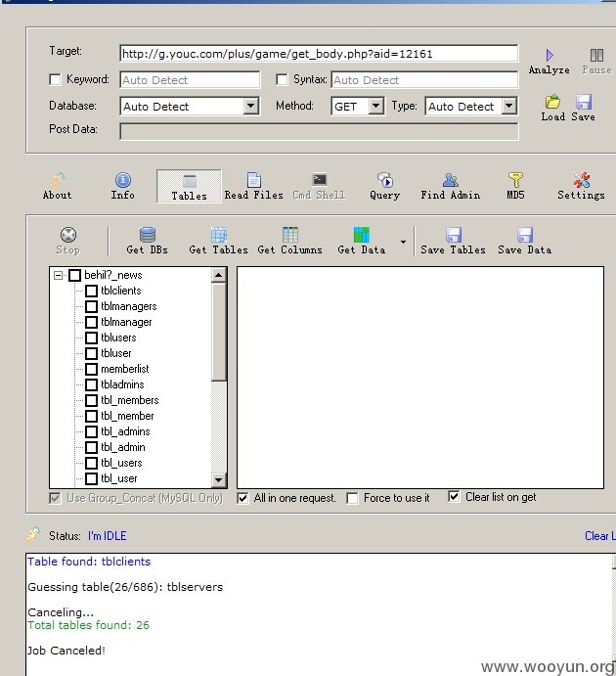Switch to the Tables section

click(189, 186)
